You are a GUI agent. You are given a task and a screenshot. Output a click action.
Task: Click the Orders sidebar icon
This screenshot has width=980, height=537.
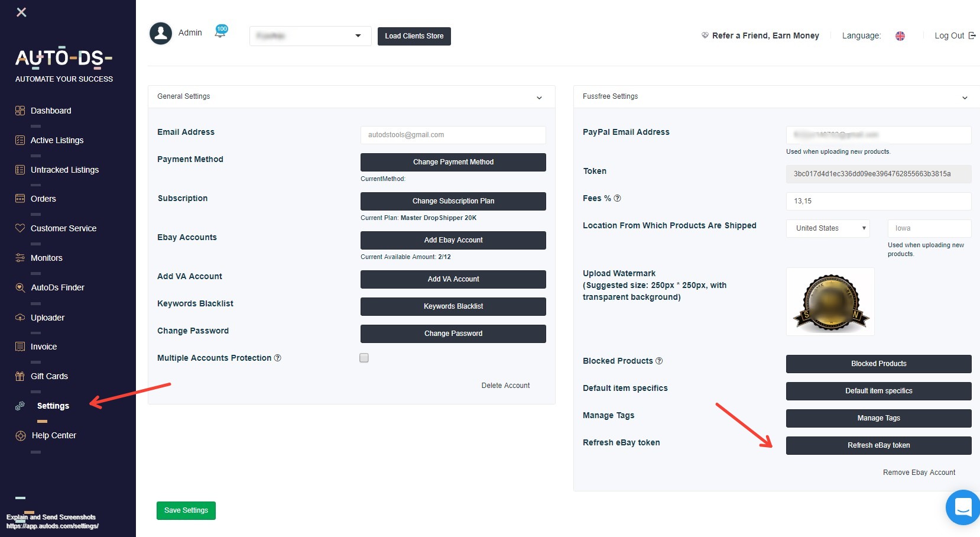[20, 199]
